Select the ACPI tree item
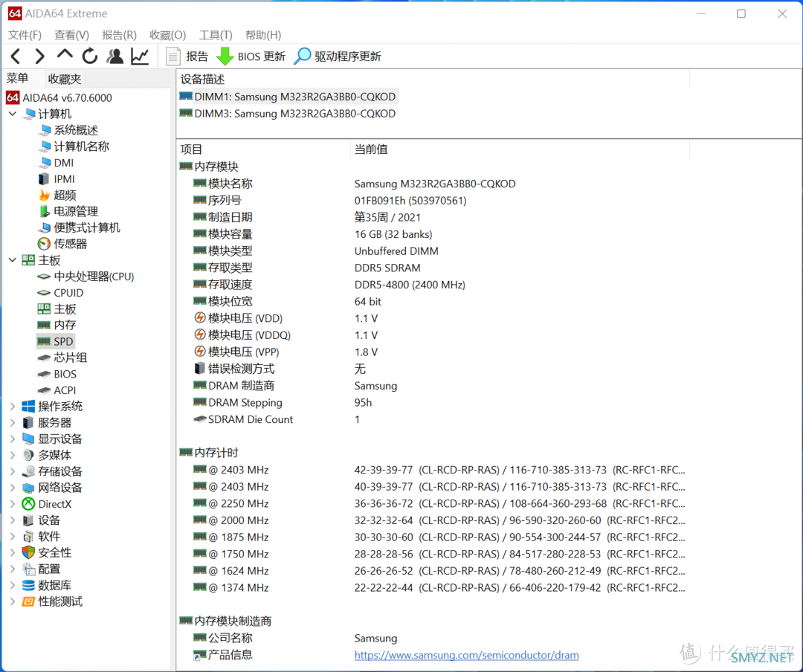This screenshot has width=803, height=672. tap(57, 390)
